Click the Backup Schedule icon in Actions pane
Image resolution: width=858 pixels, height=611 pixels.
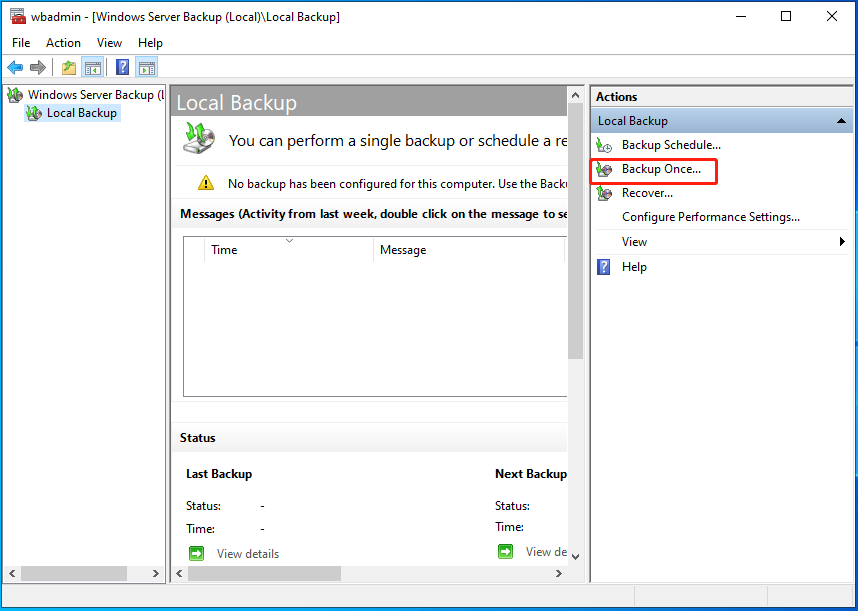coord(604,145)
